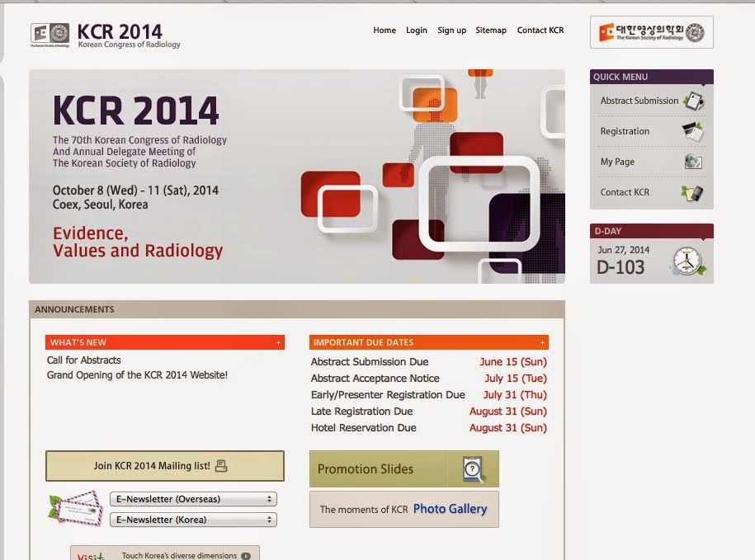Viewport: 755px width, 560px height.
Task: Click the printer icon beside Mailing list
Action: [x=221, y=466]
